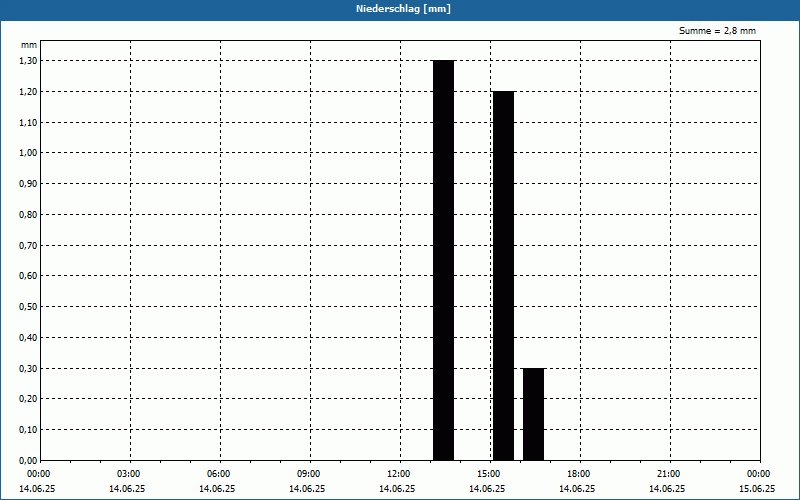Click the 0,00 y-axis value
This screenshot has height=500, width=800.
coord(28,461)
